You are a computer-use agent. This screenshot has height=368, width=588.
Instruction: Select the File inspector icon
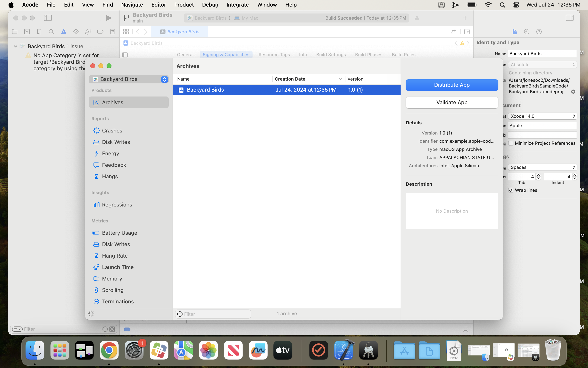(514, 32)
